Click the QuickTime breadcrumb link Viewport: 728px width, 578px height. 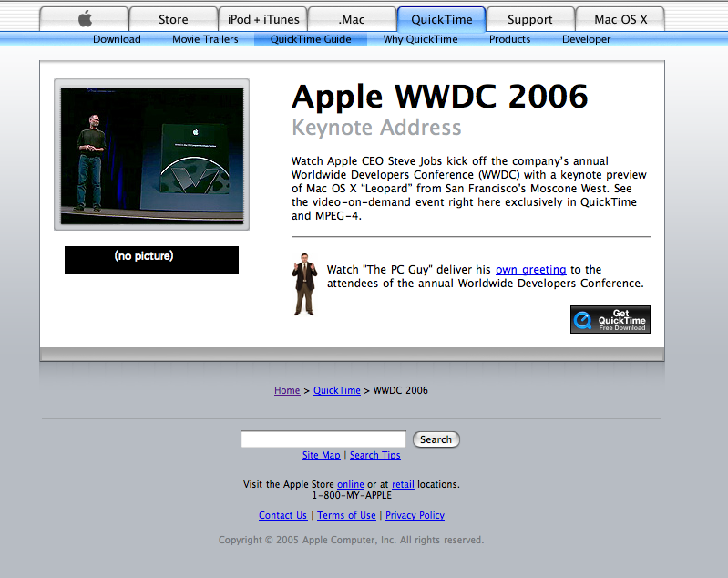tap(336, 390)
